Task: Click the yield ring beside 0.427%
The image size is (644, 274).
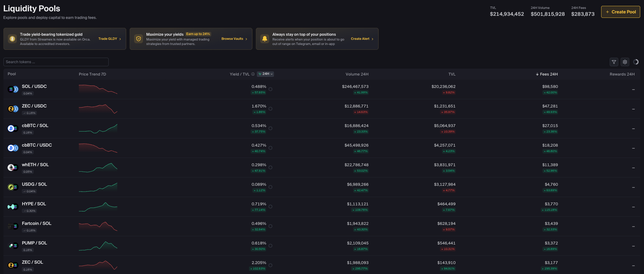Action: coord(271,148)
